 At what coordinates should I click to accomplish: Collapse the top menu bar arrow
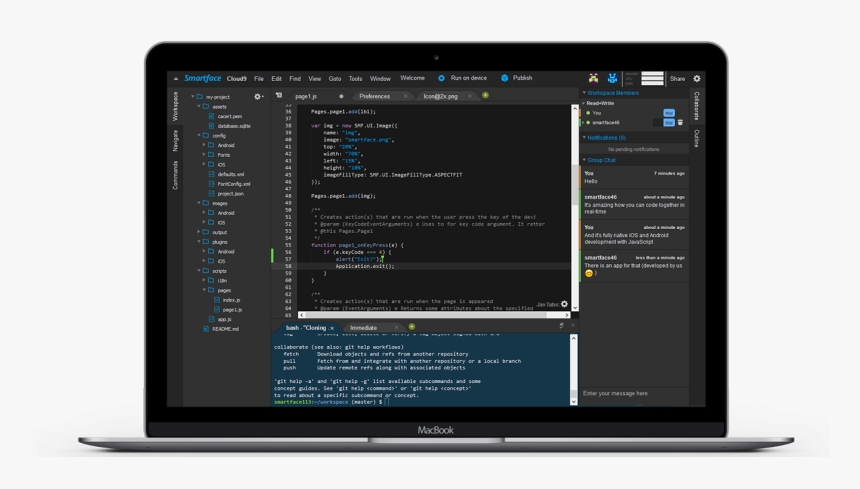click(176, 79)
